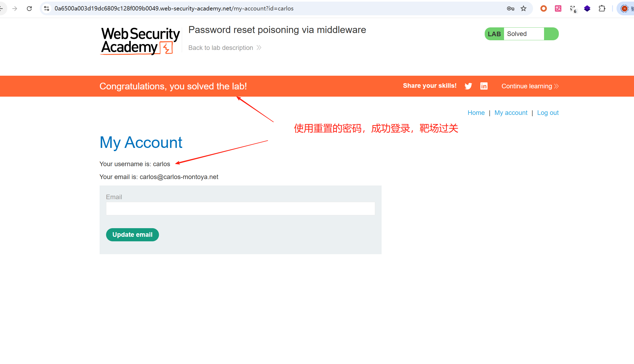Click the password manager key icon
This screenshot has height=364, width=634.
coord(510,9)
